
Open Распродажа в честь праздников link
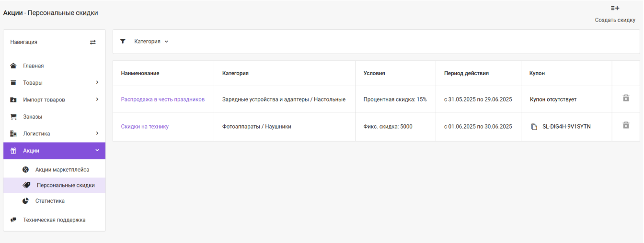coord(163,99)
